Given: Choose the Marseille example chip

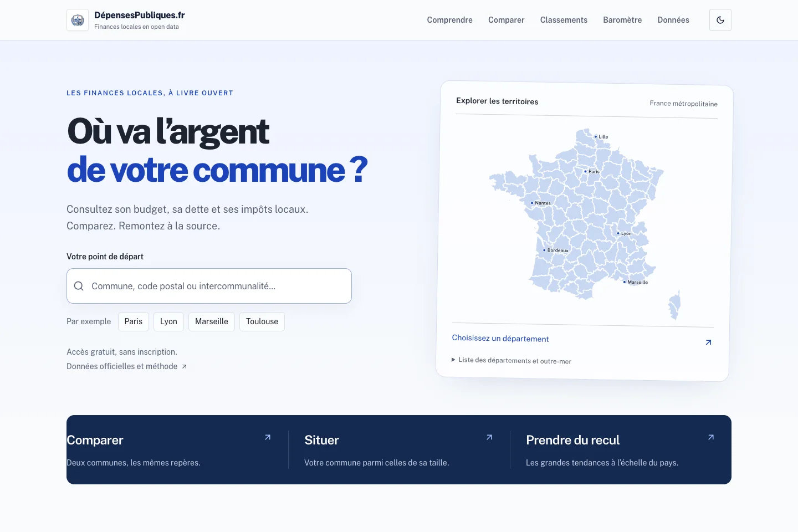Looking at the screenshot, I should 212,321.
